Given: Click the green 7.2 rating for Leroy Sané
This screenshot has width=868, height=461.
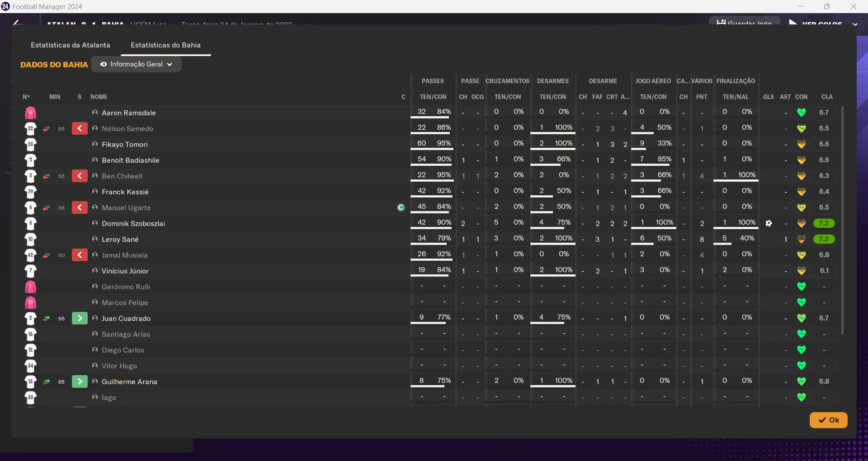Looking at the screenshot, I should coord(824,239).
